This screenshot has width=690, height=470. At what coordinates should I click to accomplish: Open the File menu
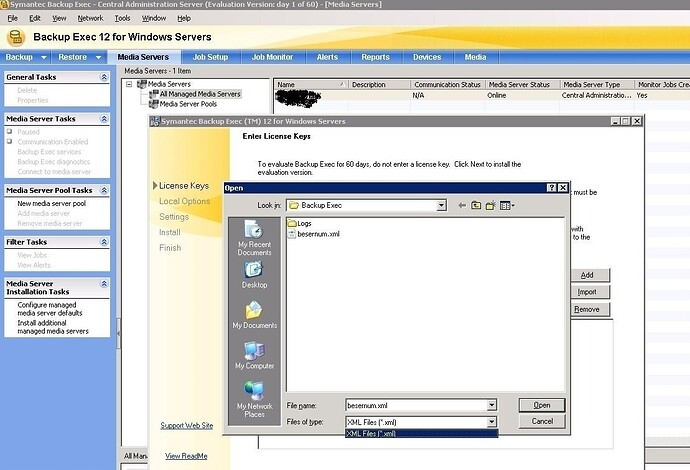click(13, 18)
